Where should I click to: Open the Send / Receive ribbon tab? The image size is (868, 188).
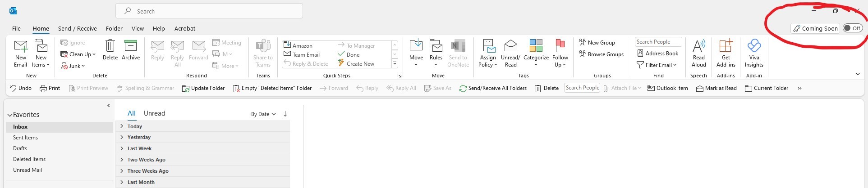coord(78,28)
